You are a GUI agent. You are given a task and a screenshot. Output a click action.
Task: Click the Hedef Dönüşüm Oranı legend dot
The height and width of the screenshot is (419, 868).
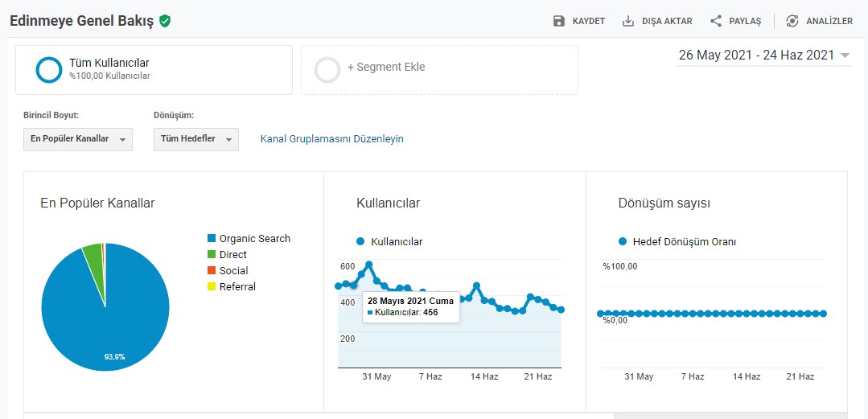(622, 242)
